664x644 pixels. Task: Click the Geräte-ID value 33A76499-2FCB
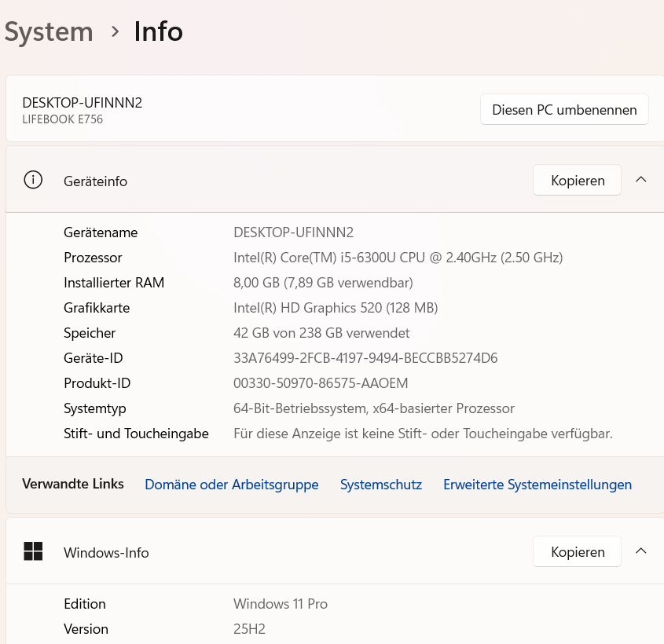click(365, 358)
